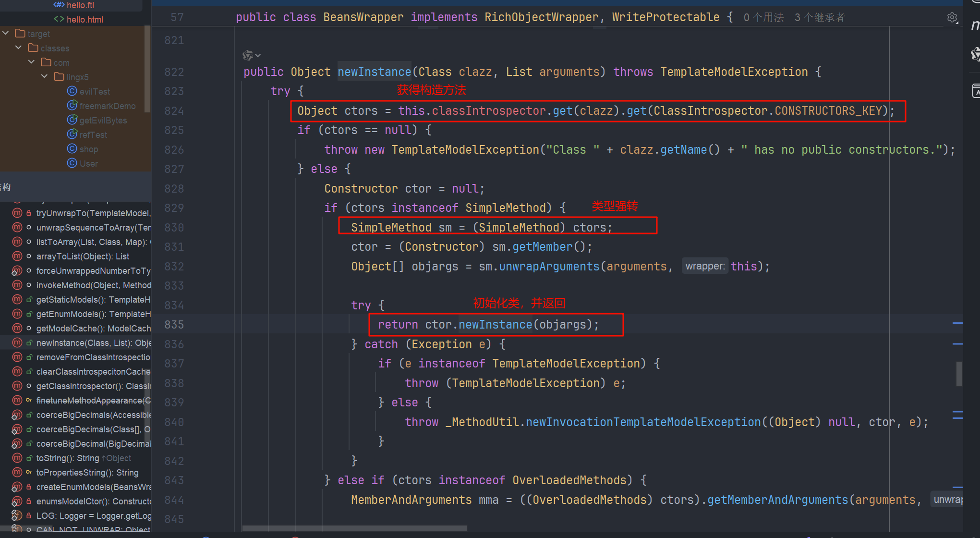Screen dimensions: 980x538
Task: Open the reader mode gear settings icon
Action: click(x=952, y=18)
